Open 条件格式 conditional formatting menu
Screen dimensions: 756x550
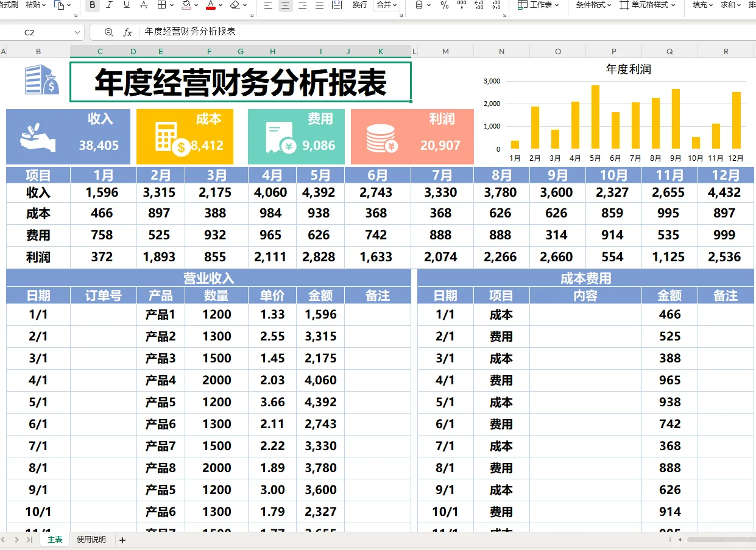[x=594, y=5]
